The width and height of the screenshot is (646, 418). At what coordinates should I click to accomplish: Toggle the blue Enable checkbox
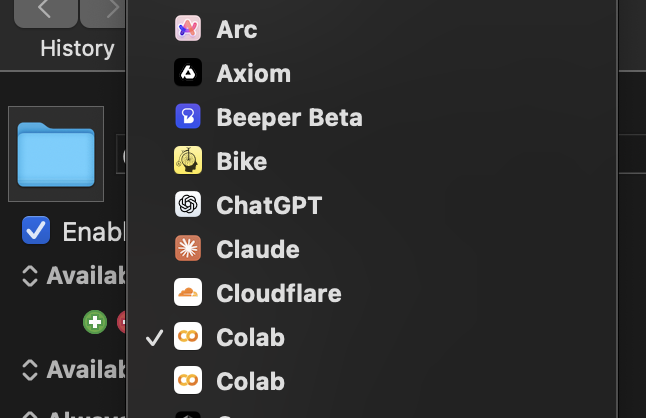[x=36, y=230]
